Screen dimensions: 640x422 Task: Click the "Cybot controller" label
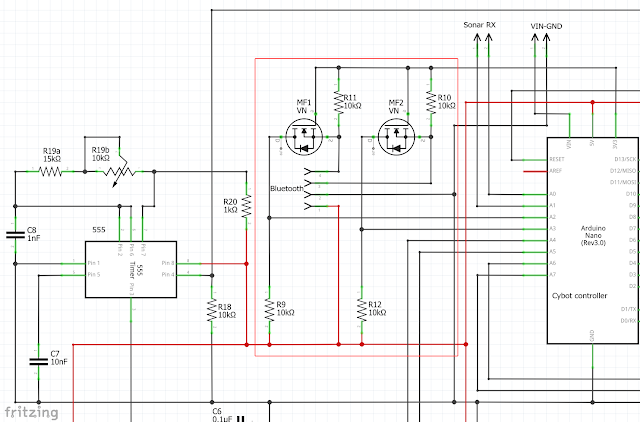coord(579,296)
